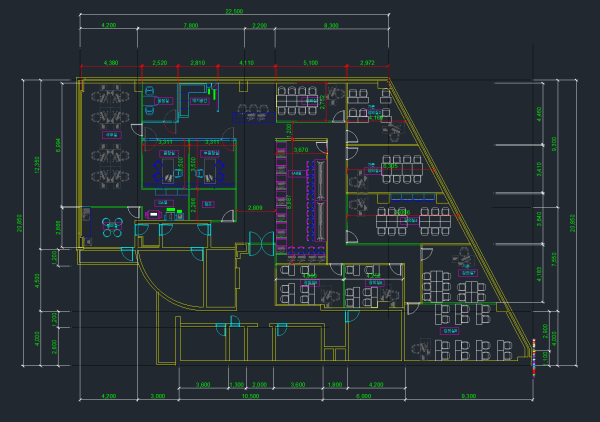Click the red 5,100 dimension value
The width and height of the screenshot is (600, 422).
(x=310, y=63)
